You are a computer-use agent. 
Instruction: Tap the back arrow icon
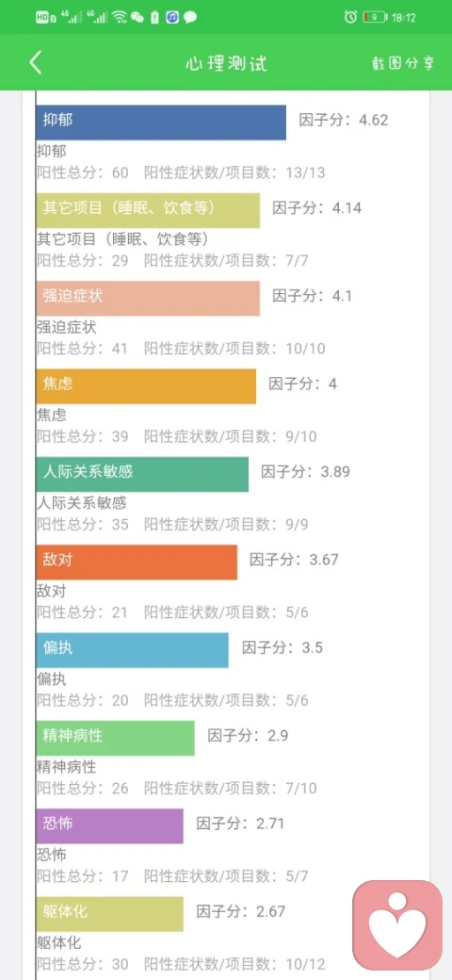[x=36, y=62]
